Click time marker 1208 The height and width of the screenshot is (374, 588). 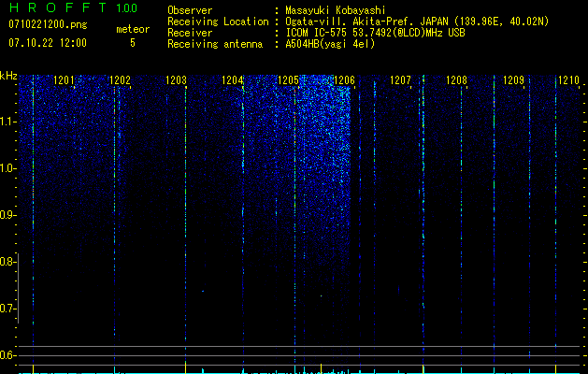tap(457, 79)
